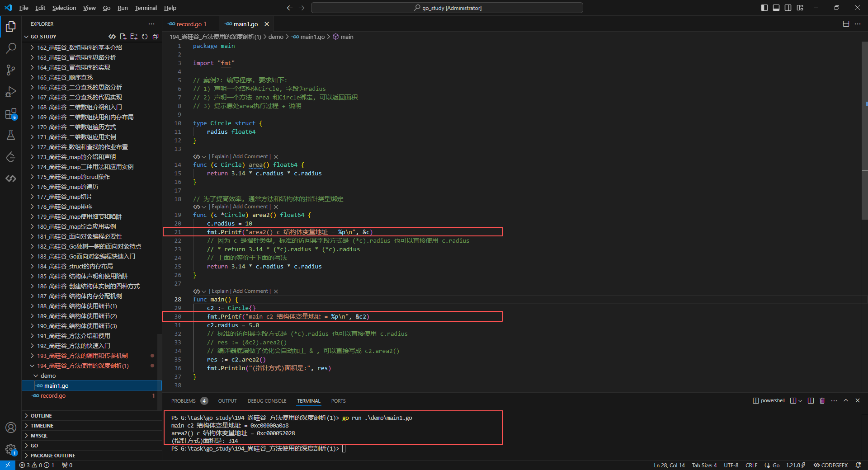Click Add Comment above func main
This screenshot has height=470, width=868.
250,291
